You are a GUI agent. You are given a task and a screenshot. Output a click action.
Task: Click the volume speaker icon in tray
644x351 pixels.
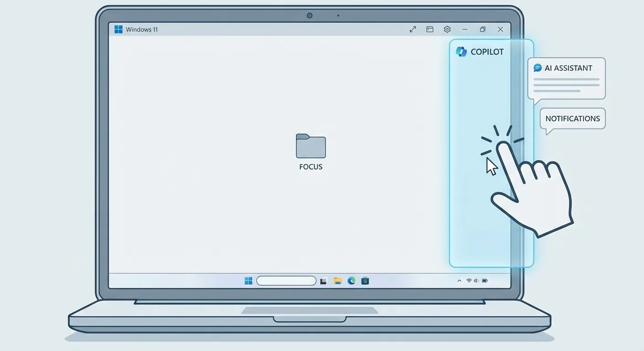[x=477, y=281]
